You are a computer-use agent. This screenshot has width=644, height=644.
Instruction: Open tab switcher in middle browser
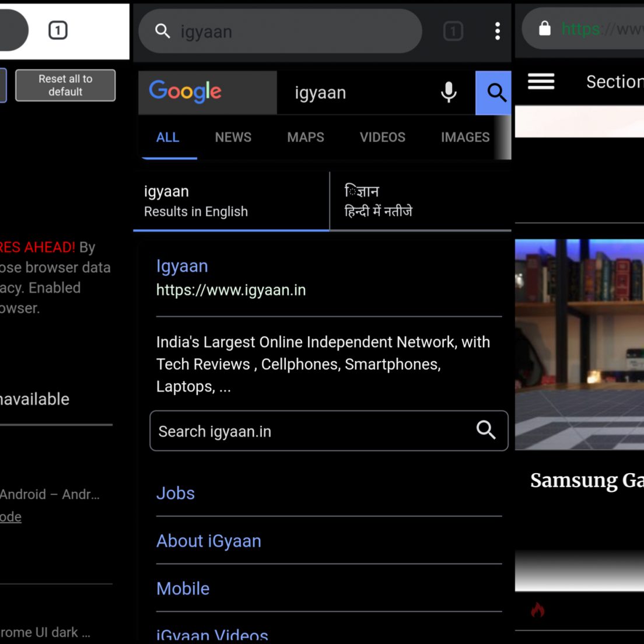tap(453, 31)
